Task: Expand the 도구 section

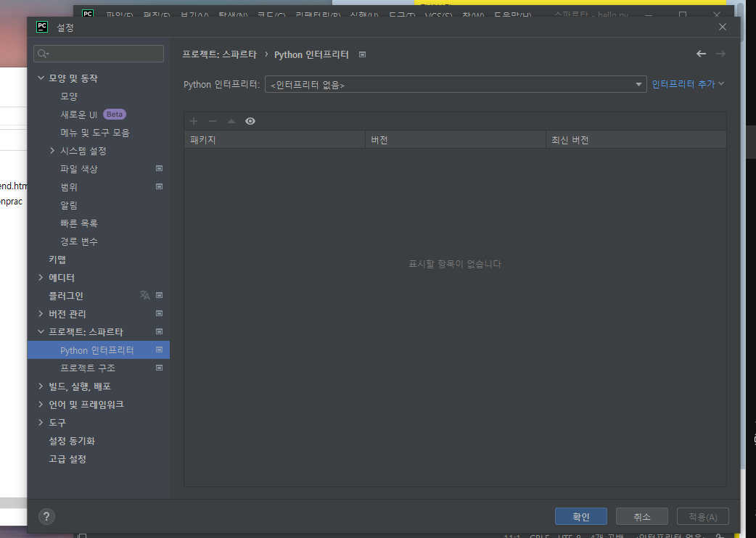Action: pos(41,423)
